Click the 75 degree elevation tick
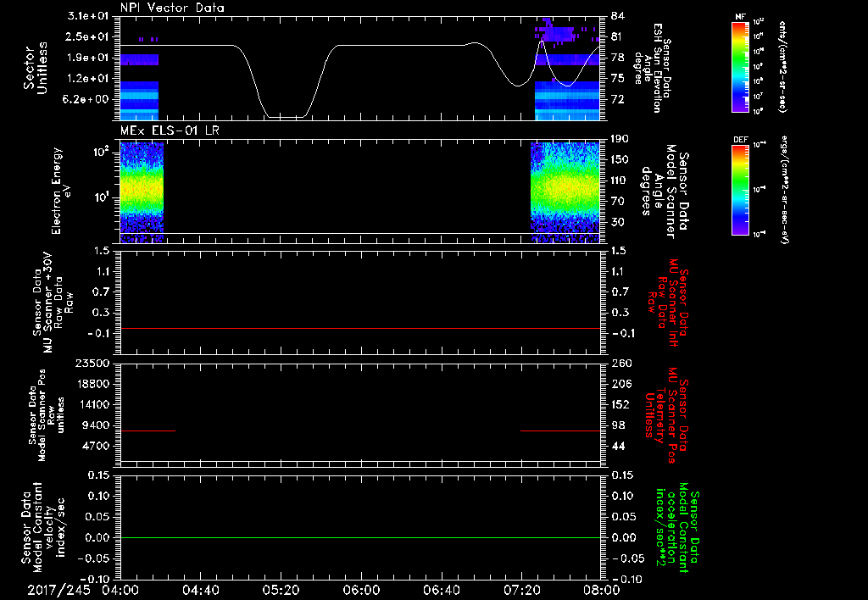This screenshot has width=868, height=600. pos(618,79)
